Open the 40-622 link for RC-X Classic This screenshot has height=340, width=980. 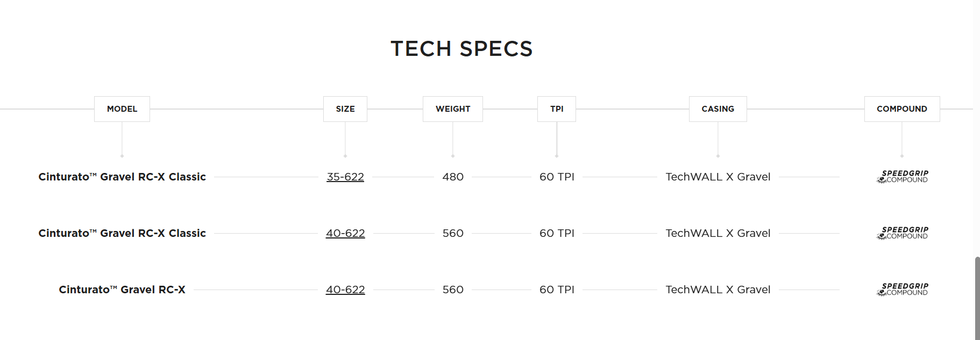[345, 233]
